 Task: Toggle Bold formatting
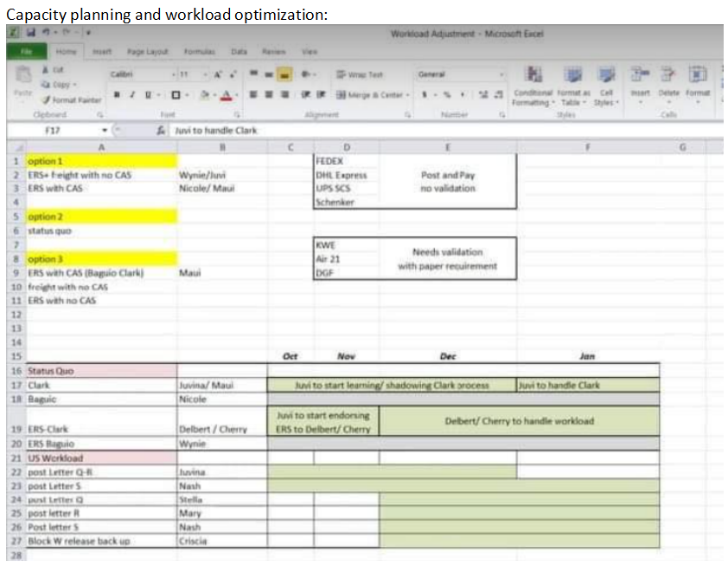(x=117, y=95)
